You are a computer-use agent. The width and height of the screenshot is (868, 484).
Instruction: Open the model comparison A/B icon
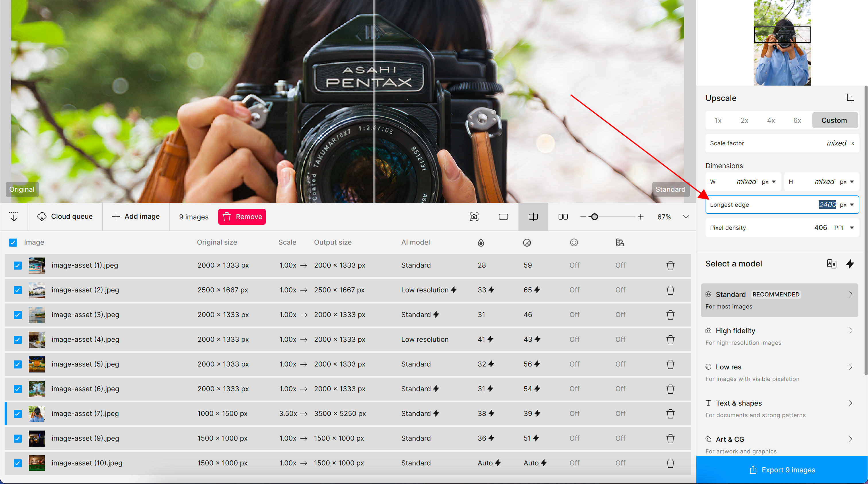click(831, 264)
